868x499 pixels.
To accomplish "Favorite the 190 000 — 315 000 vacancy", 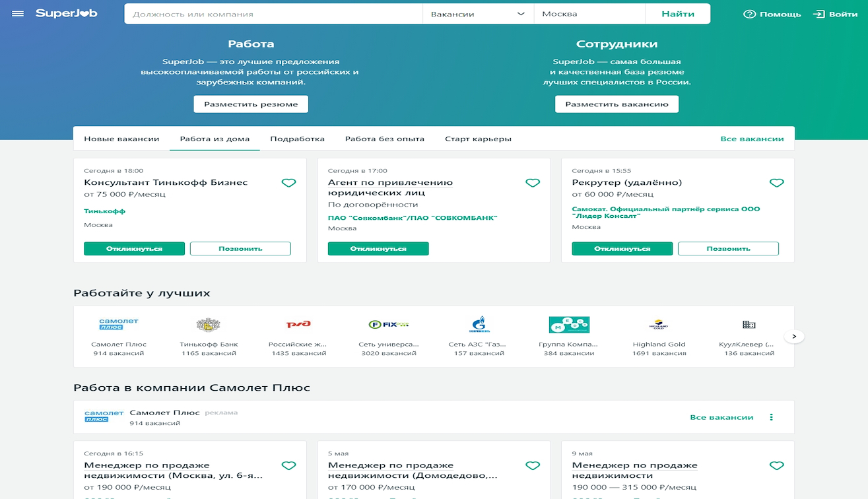I will (x=777, y=466).
